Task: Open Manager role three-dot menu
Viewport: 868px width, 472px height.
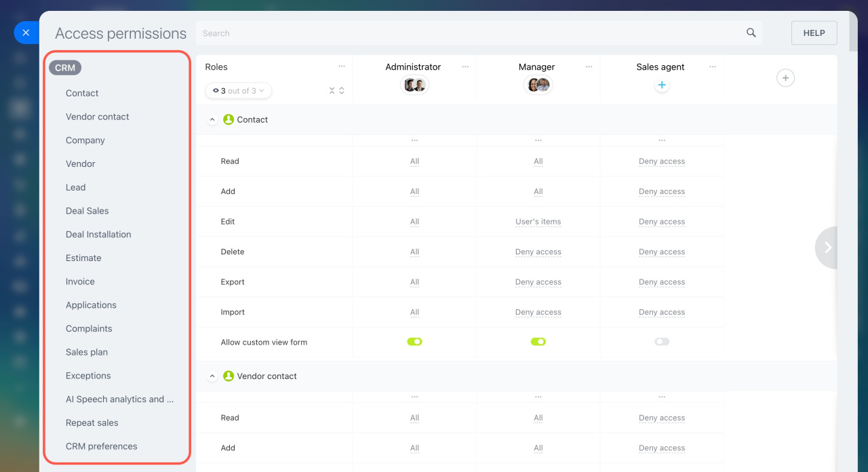Action: (x=589, y=66)
